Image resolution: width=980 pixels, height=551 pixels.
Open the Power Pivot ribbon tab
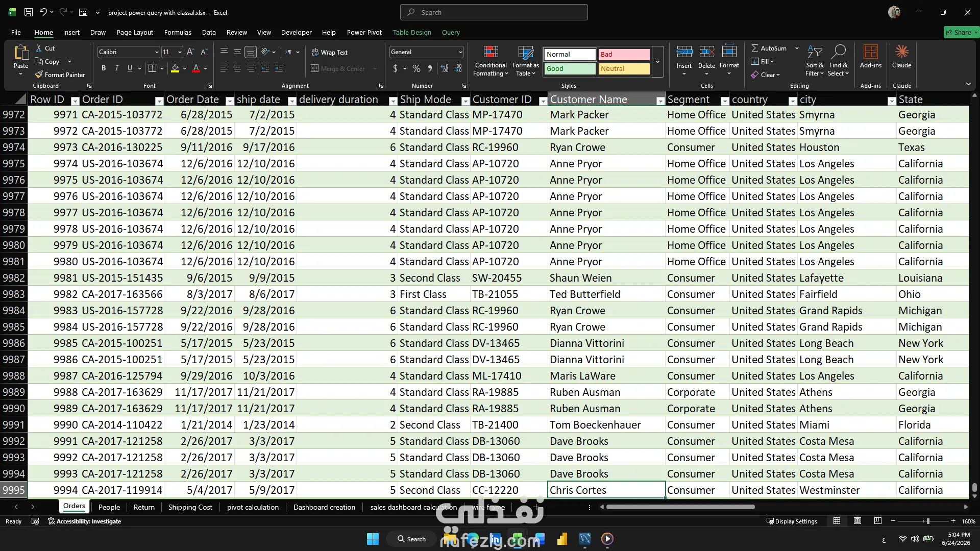coord(364,32)
